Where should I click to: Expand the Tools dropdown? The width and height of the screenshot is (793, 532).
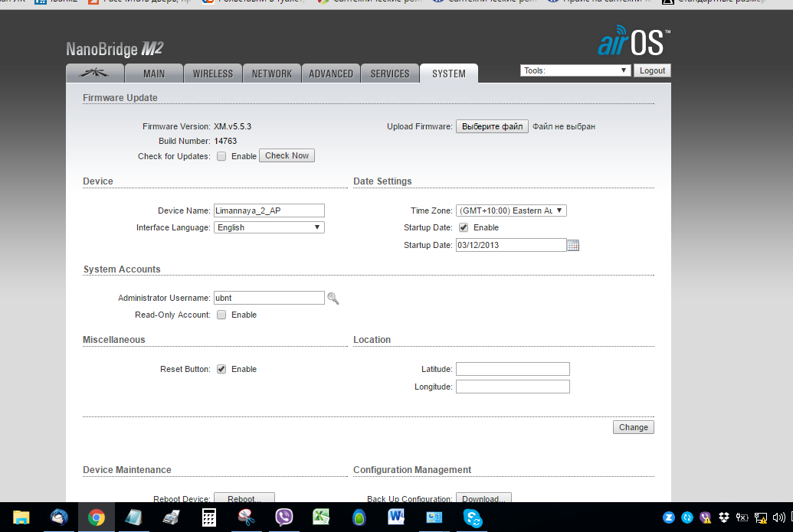(x=575, y=70)
